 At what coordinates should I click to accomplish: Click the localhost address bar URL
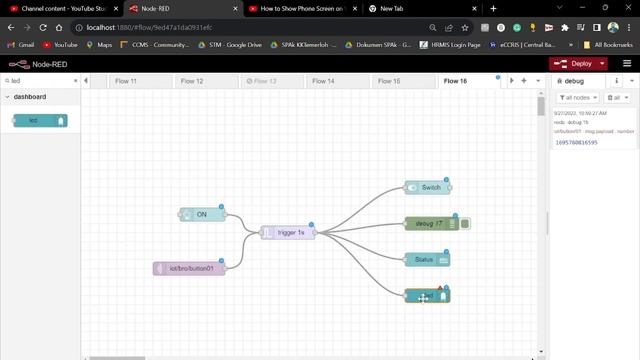[149, 28]
